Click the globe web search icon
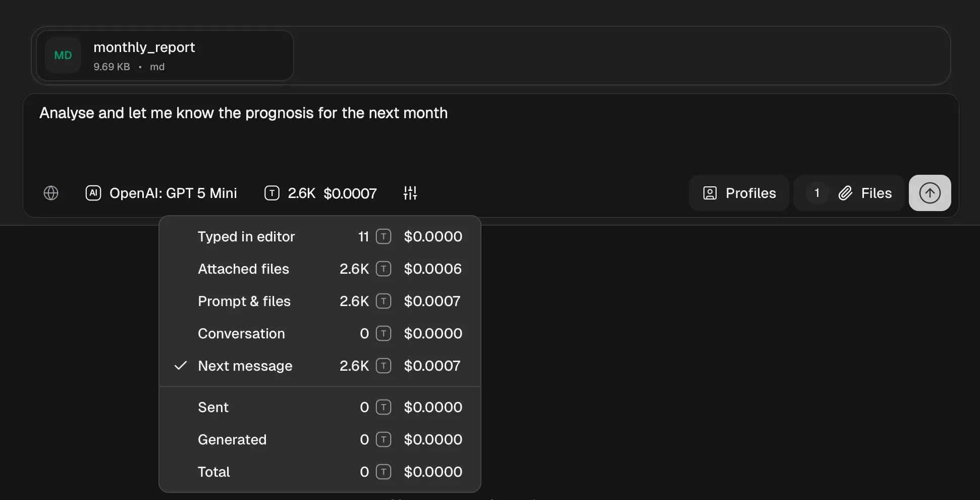 coord(51,193)
